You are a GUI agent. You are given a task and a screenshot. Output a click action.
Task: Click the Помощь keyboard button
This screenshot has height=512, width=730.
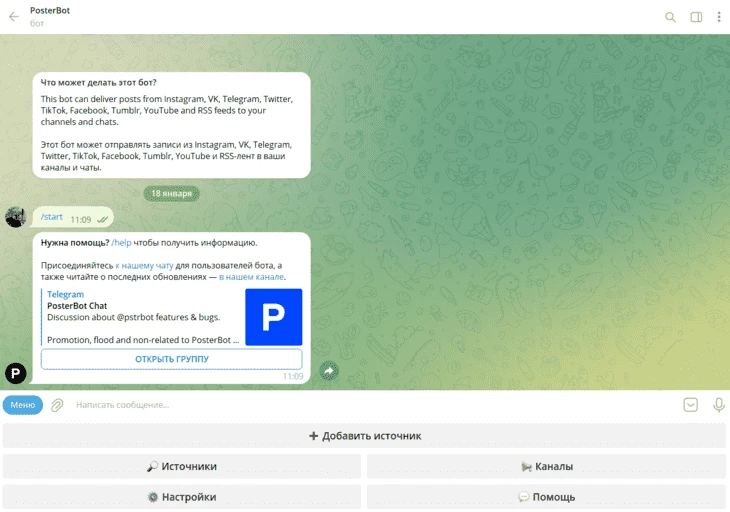pyautogui.click(x=547, y=497)
